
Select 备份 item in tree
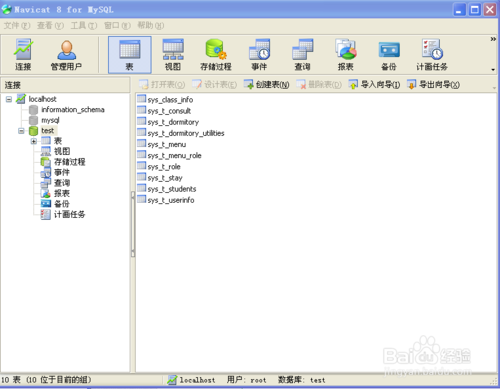tap(62, 204)
